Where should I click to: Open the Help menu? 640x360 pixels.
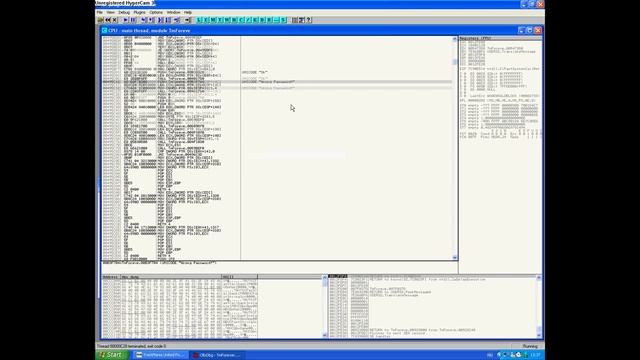click(188, 13)
